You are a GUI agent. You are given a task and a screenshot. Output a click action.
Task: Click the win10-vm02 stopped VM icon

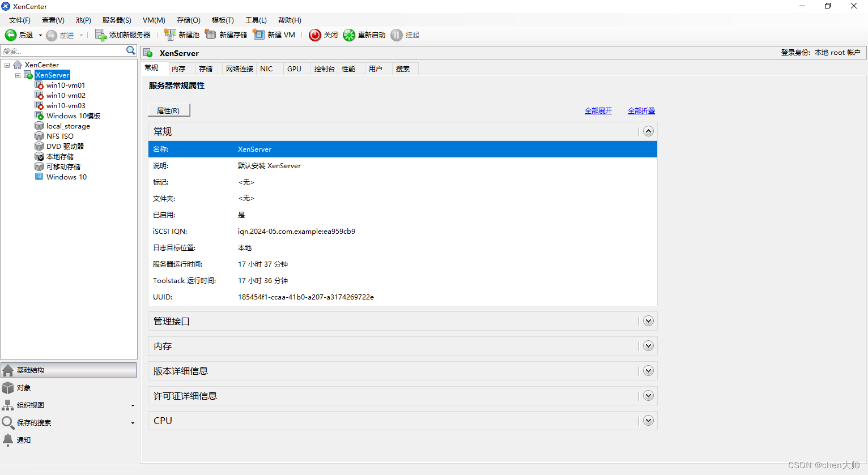coord(39,95)
